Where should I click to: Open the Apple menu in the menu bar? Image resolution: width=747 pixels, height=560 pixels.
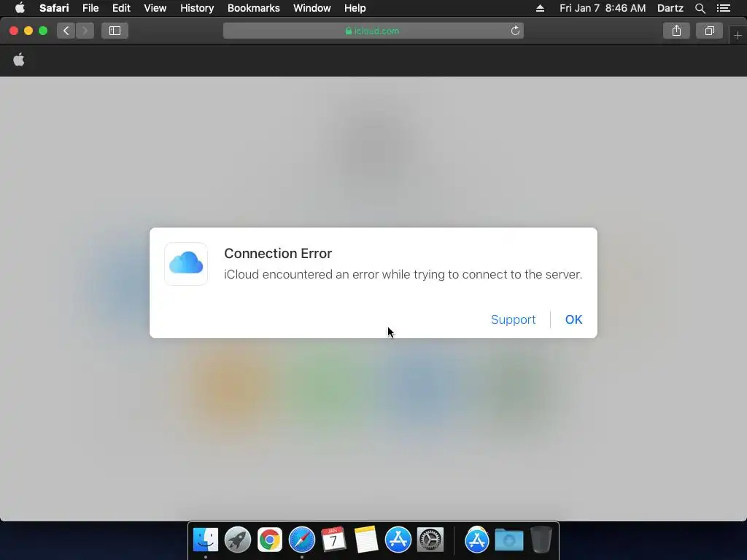(20, 8)
